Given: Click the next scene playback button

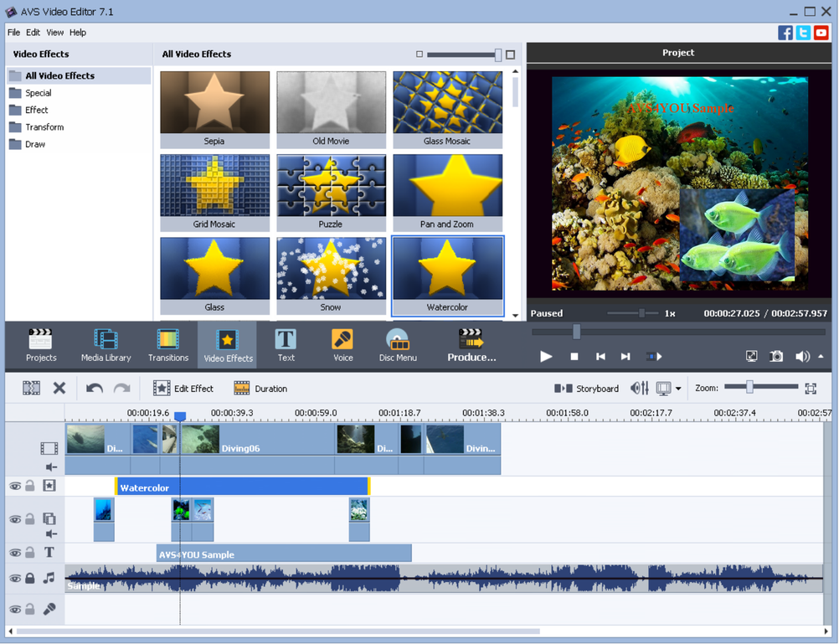Looking at the screenshot, I should point(654,356).
